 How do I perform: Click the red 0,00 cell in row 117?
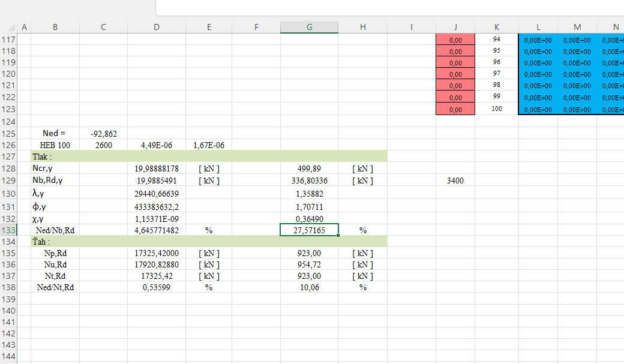[455, 40]
